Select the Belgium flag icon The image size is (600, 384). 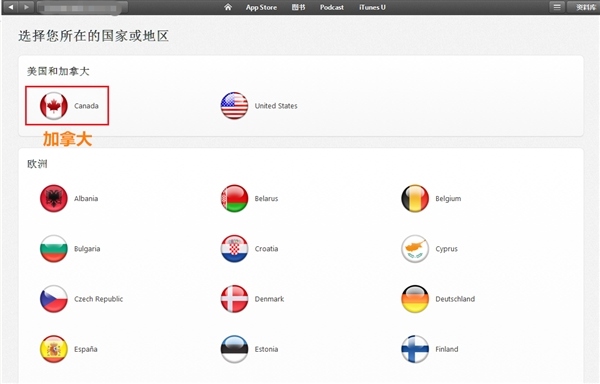click(x=415, y=199)
